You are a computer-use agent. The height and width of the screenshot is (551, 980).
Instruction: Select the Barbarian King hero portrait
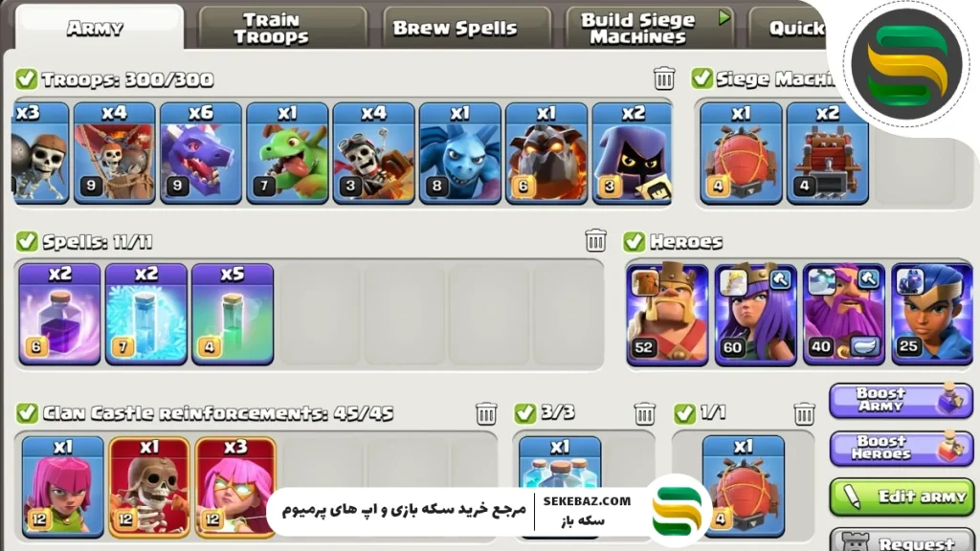667,314
